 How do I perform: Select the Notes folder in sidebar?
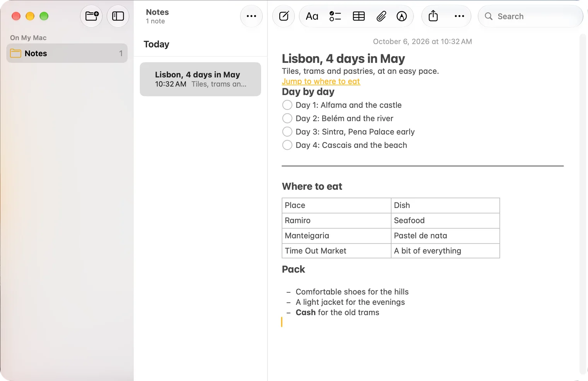(67, 53)
